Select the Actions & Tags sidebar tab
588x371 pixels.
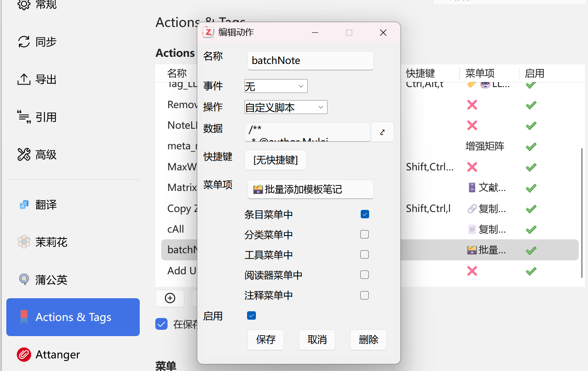[x=73, y=317]
